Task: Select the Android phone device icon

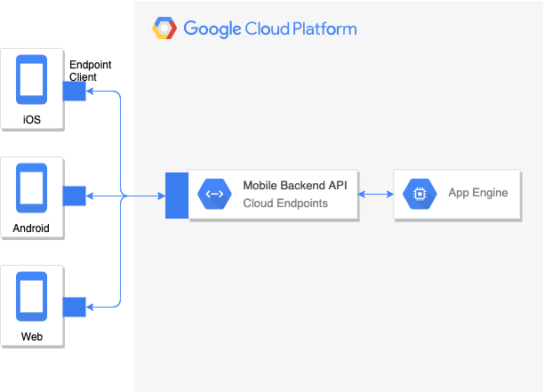Action: 32,188
